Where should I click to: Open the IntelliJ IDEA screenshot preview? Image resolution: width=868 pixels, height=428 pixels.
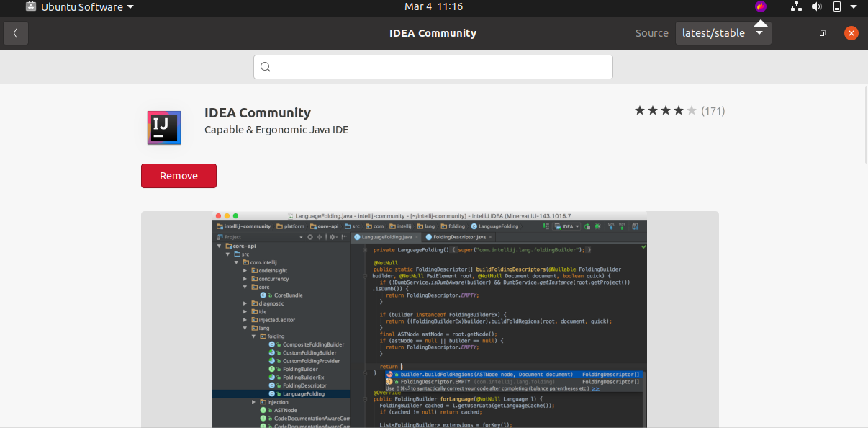[x=430, y=319]
